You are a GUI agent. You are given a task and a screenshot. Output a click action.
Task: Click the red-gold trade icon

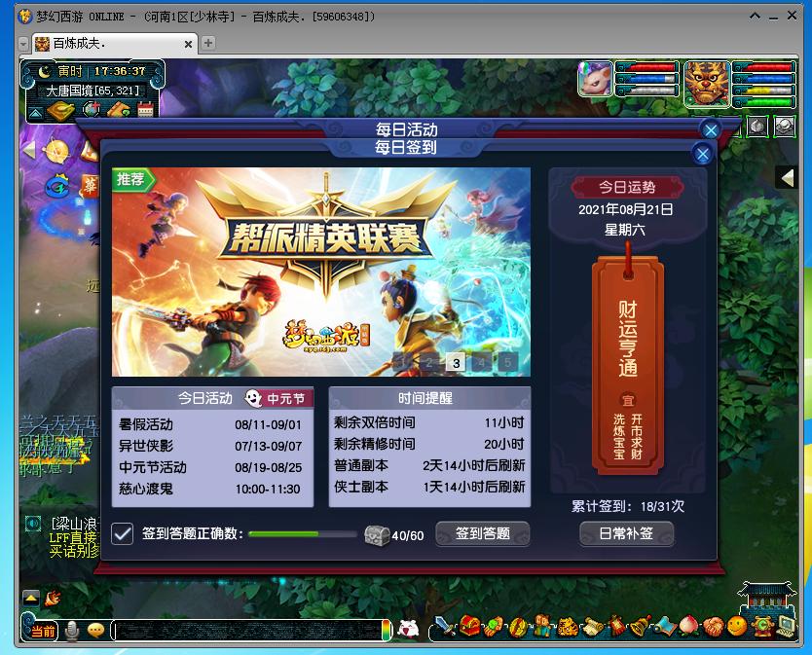(517, 626)
